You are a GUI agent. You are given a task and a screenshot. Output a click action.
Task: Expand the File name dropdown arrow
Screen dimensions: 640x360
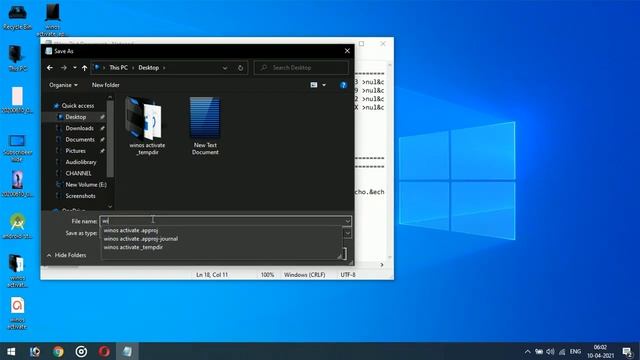(x=347, y=221)
